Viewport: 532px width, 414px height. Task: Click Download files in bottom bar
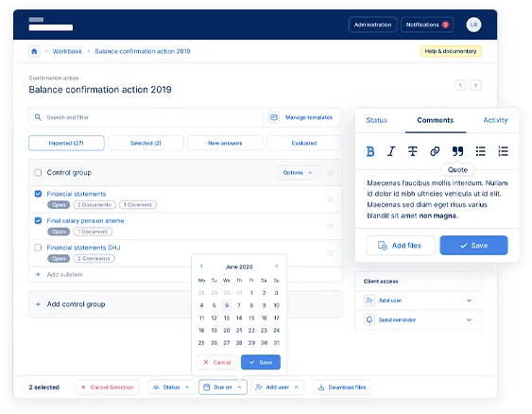342,388
